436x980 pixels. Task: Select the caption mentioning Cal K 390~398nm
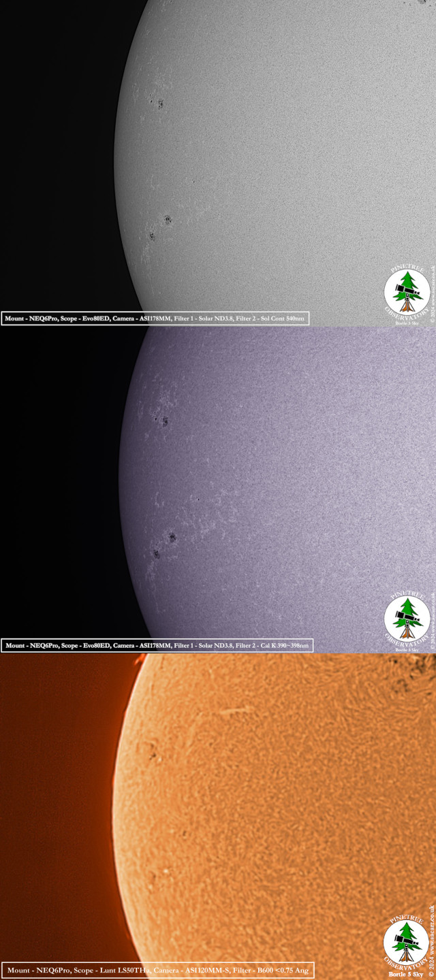pyautogui.click(x=157, y=644)
